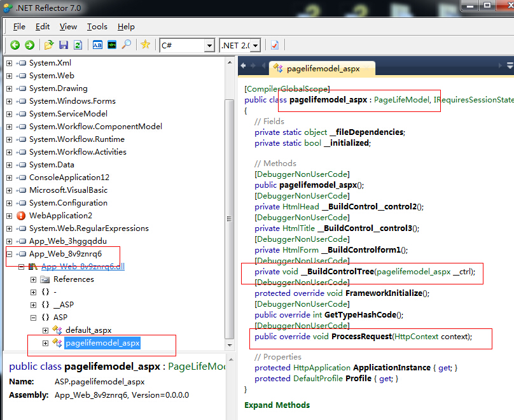The image size is (514, 420).
Task: Select the pagelifemodel_aspx code tab
Action: point(323,69)
